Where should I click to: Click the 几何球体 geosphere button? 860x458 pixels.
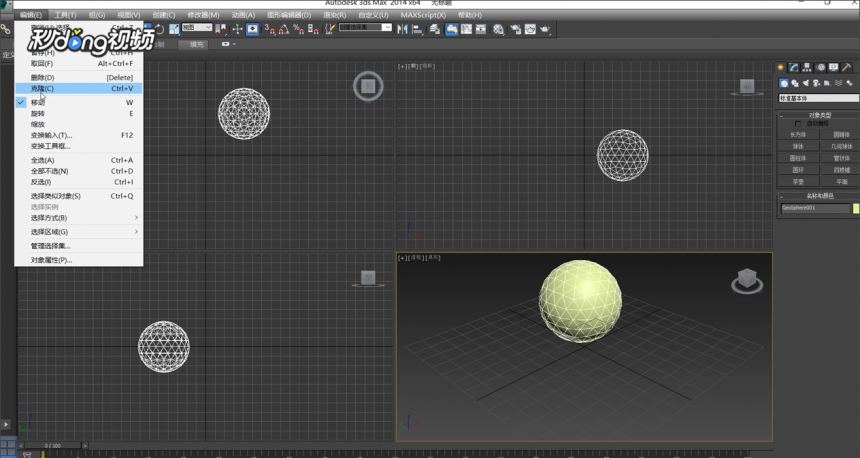pos(840,146)
